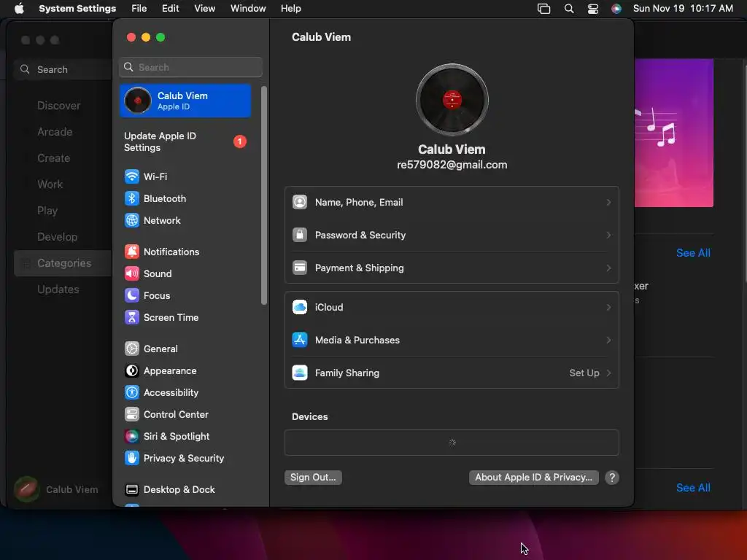Open the File menu

(x=139, y=9)
